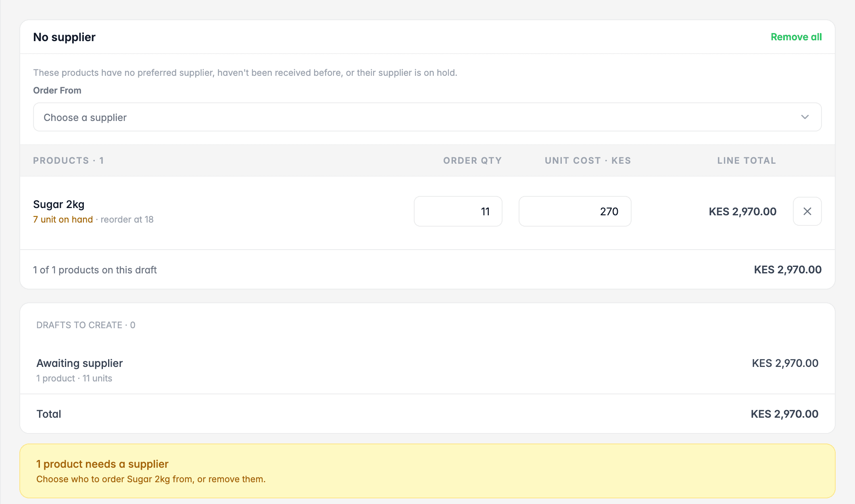
Task: Select the Sugar 2kg product name
Action: point(59,204)
